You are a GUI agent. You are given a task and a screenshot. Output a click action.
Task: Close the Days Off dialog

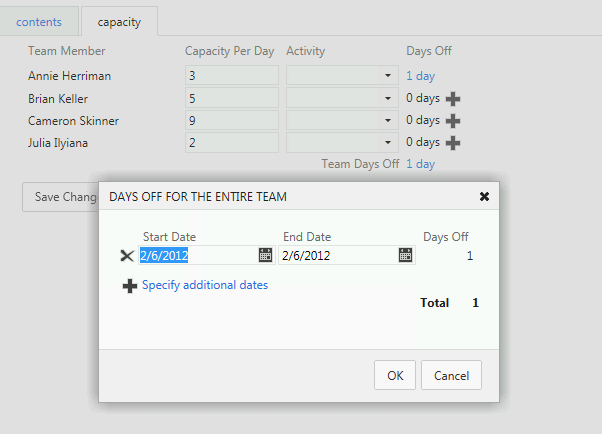tap(484, 197)
